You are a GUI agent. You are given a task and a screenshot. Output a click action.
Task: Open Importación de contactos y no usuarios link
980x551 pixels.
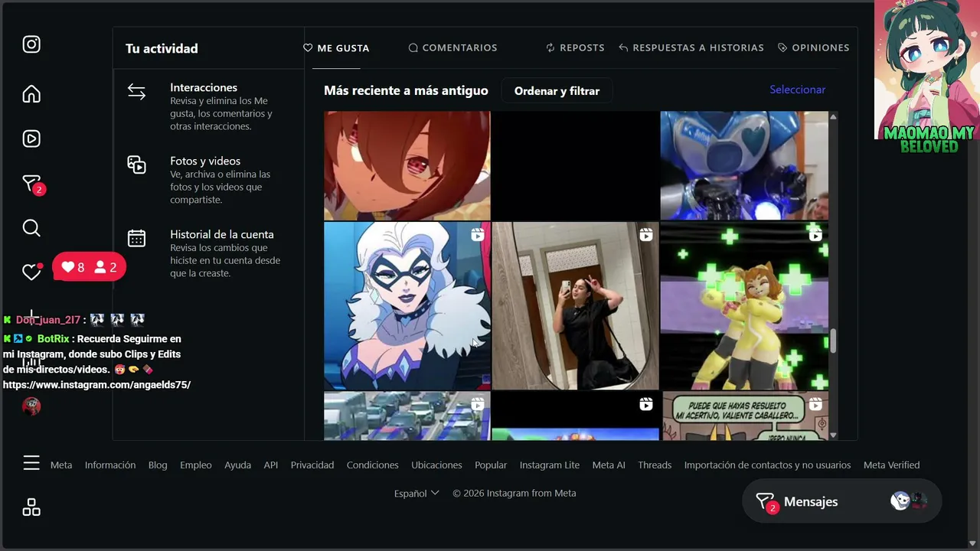tap(767, 465)
